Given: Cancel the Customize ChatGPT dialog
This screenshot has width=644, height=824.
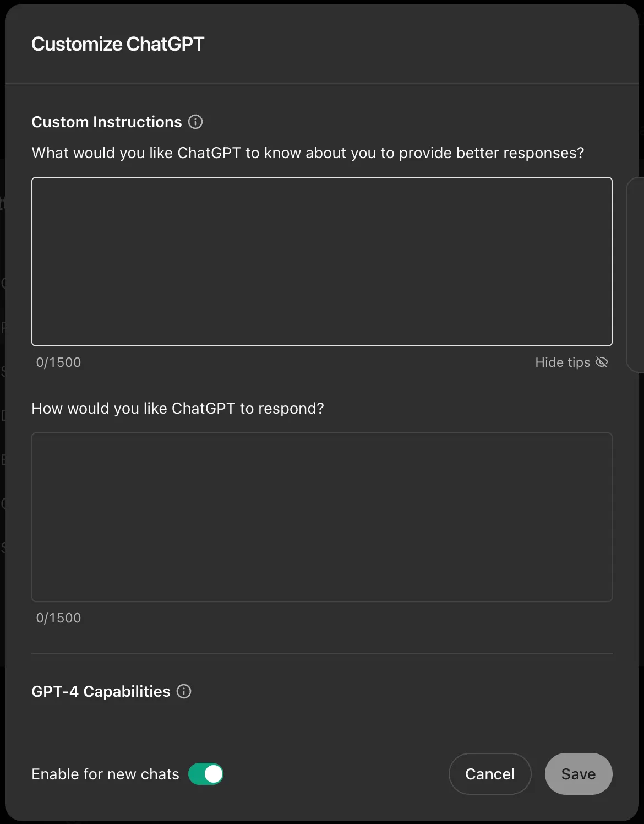Looking at the screenshot, I should pyautogui.click(x=489, y=774).
